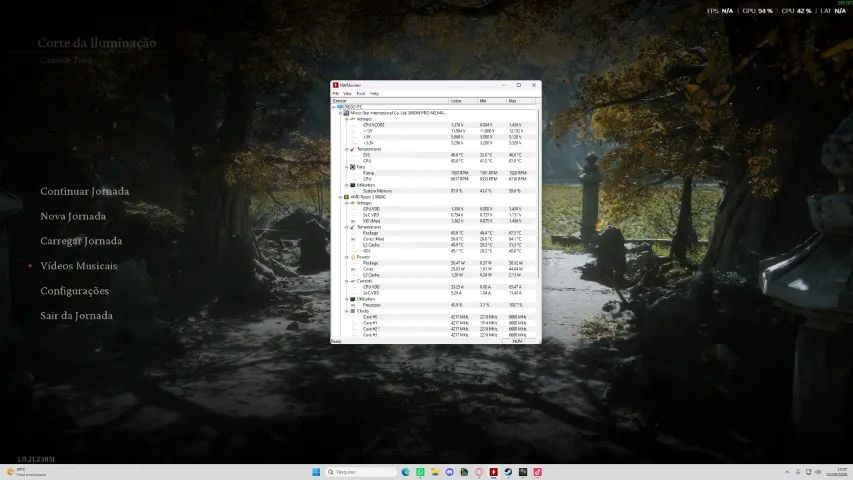Click the HWMonitor title bar app icon
Image resolution: width=853 pixels, height=480 pixels.
(336, 85)
